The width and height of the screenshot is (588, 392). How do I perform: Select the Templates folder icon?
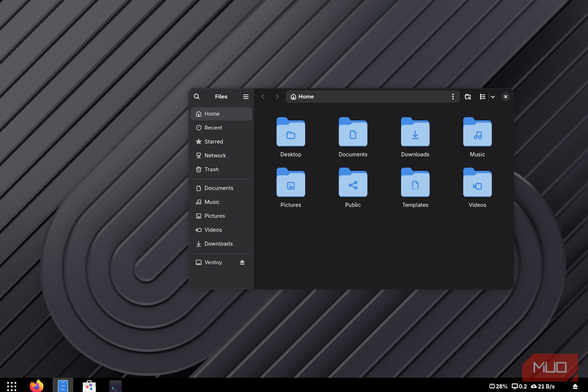coord(415,182)
